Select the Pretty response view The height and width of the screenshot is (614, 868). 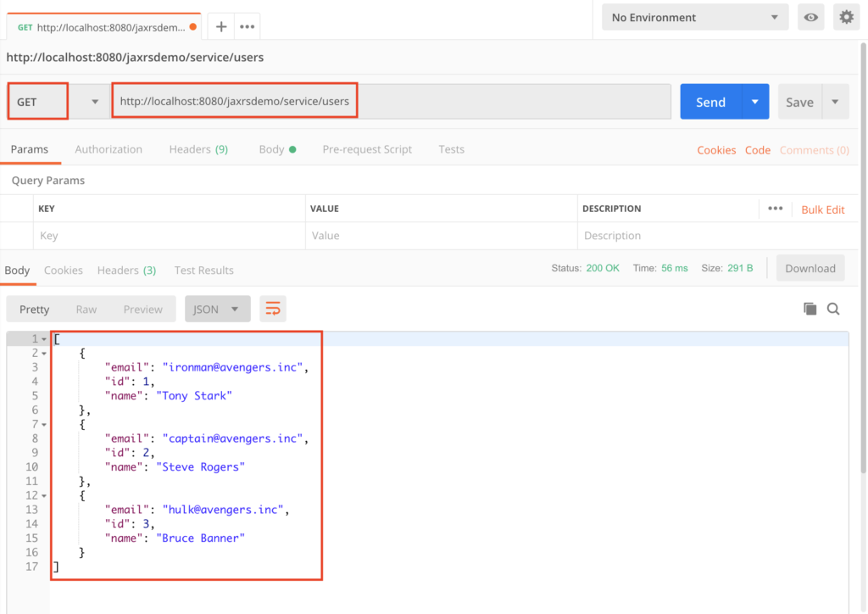point(34,309)
